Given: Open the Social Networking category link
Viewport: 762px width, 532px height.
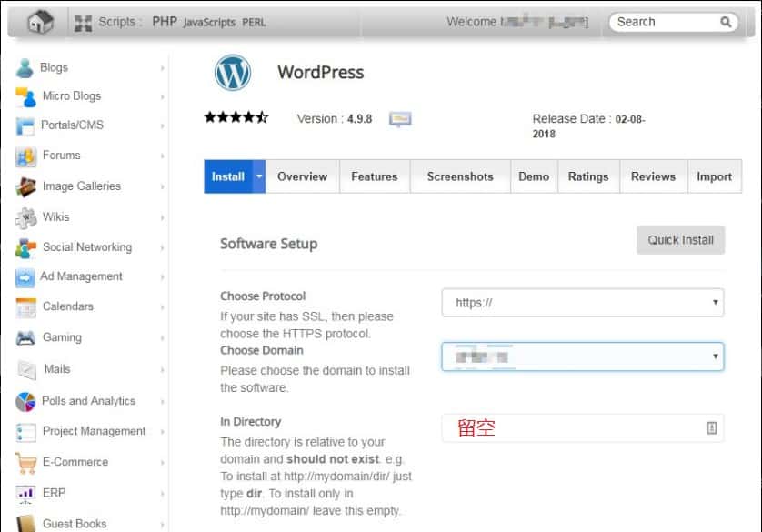Looking at the screenshot, I should coord(87,246).
